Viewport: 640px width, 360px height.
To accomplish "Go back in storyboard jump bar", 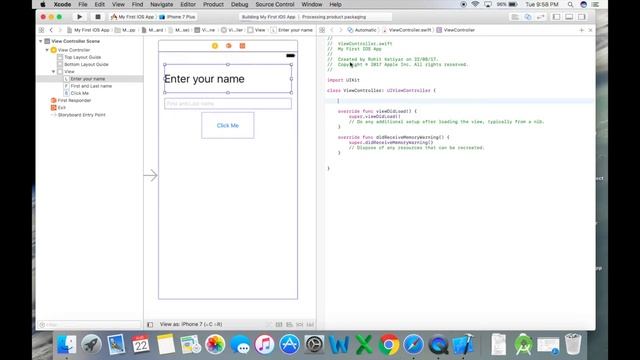I will [51, 30].
